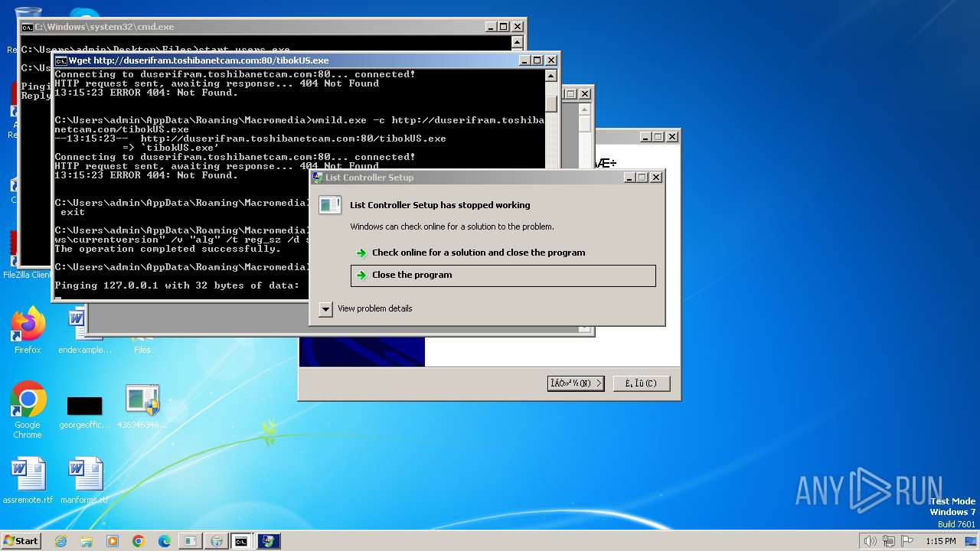980x551 pixels.
Task: Open Firefox desktop shortcut
Action: [28, 331]
